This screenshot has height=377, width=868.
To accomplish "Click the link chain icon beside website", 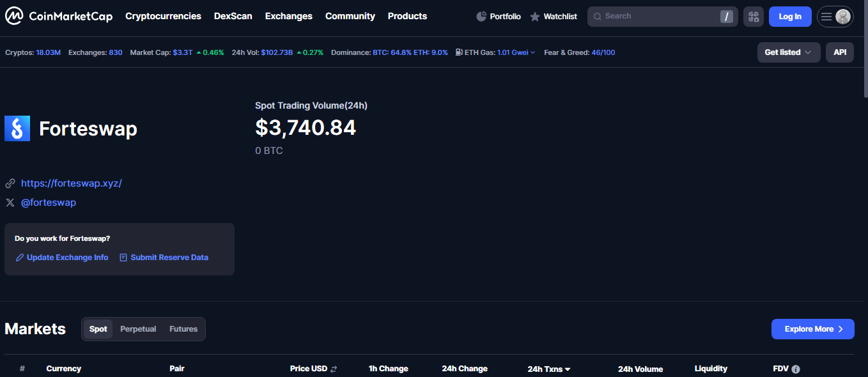I will point(10,183).
